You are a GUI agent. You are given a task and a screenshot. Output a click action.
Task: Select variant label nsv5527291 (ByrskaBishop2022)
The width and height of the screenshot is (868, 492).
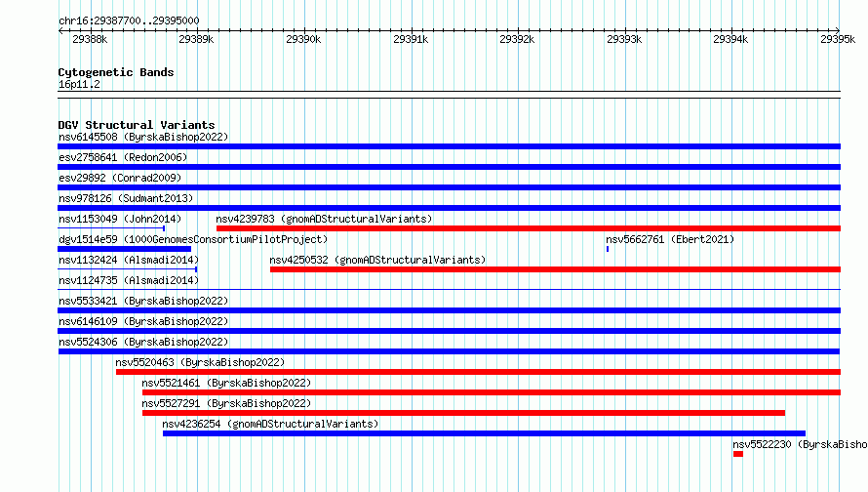click(226, 403)
